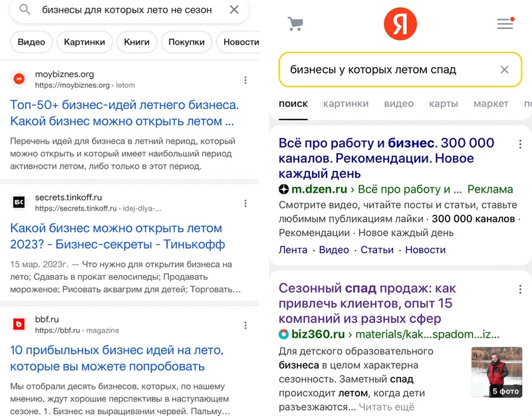The width and height of the screenshot is (532, 416).
Task: Go to Yandex home via red logo
Action: pyautogui.click(x=400, y=24)
